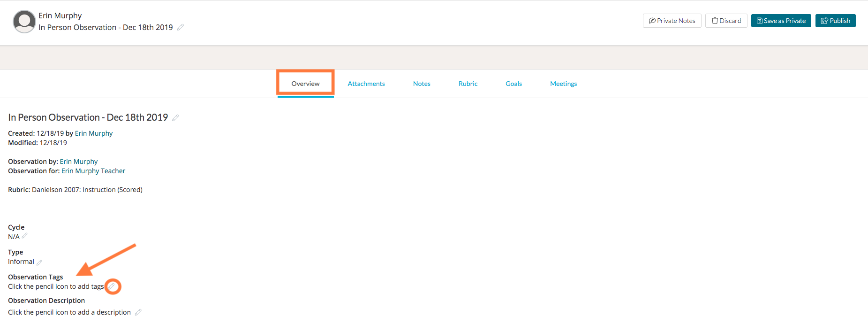Viewport: 868px width, 332px height.
Task: Click the Overview heading In Person Observation - Dec 18th 2019
Action: click(88, 117)
